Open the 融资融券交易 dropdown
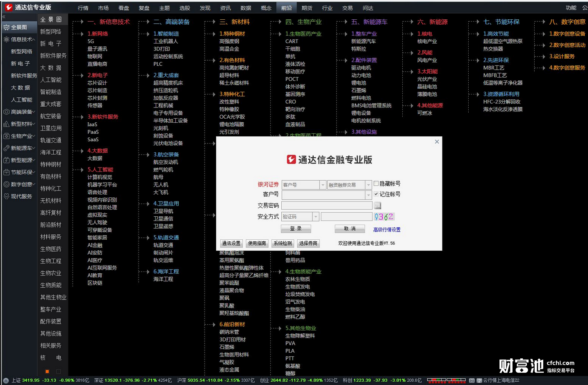The width and height of the screenshot is (588, 385). point(349,185)
